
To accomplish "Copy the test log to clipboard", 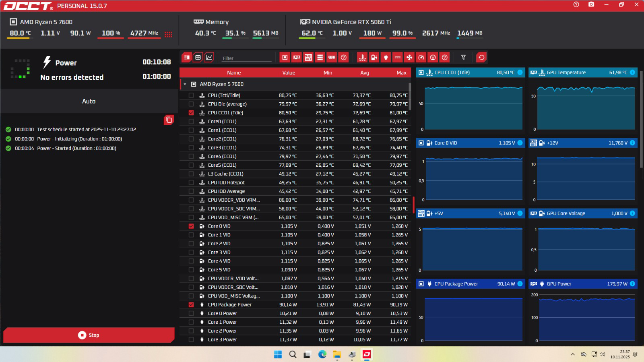I will [169, 120].
